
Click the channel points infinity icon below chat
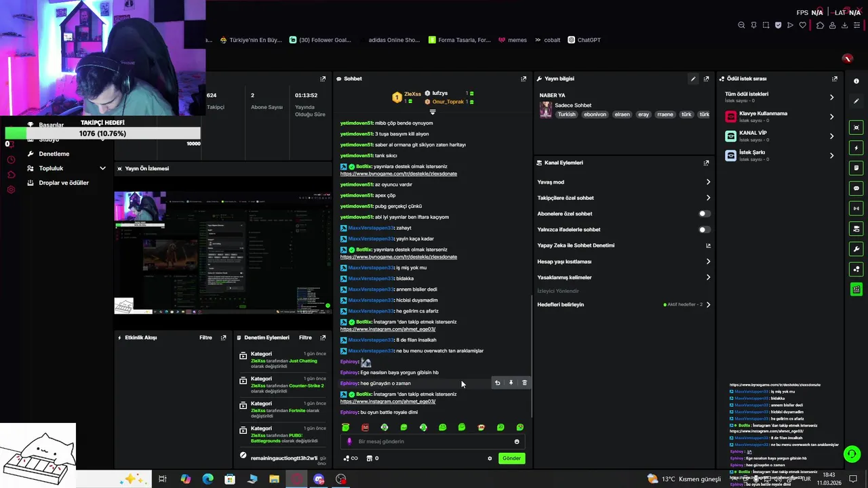351,458
